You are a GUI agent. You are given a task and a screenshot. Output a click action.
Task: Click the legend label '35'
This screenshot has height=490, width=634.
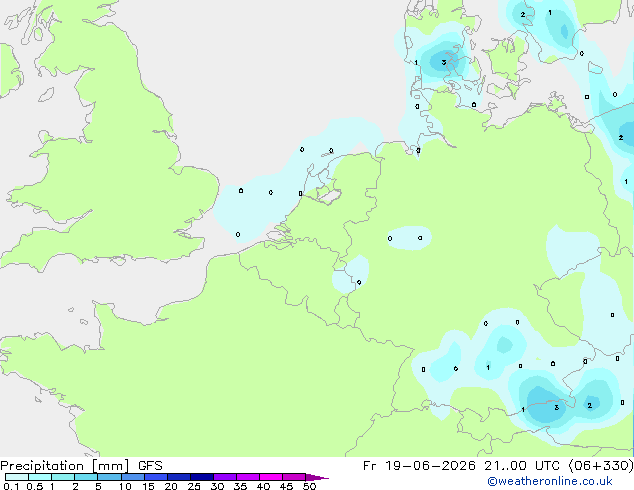click(240, 486)
